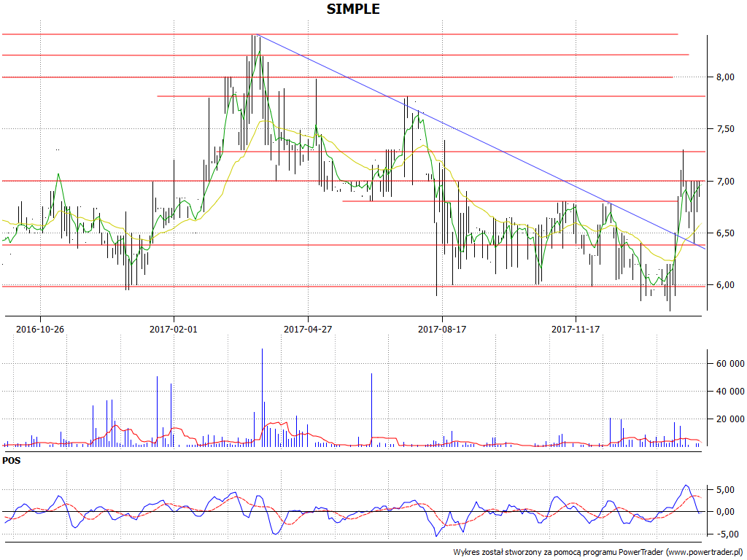Screen dimensions: 747x560
Task: Select the 2016-10-26 date label
Action: click(x=40, y=329)
